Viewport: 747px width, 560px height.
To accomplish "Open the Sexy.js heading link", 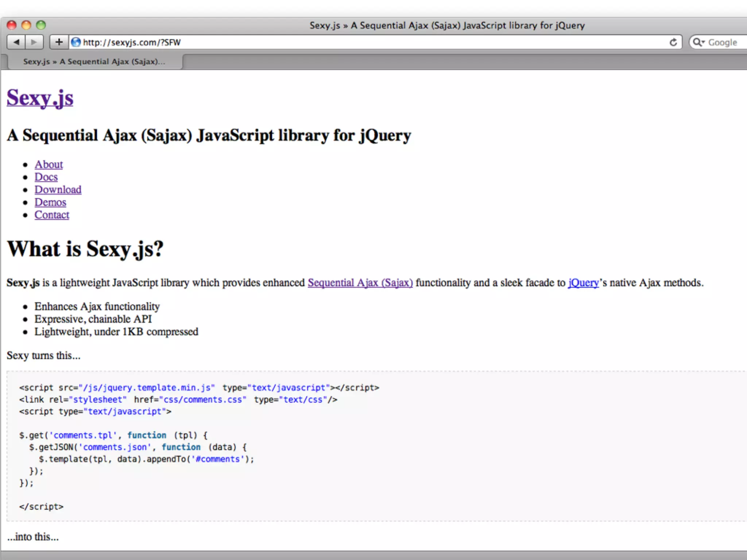I will (40, 98).
